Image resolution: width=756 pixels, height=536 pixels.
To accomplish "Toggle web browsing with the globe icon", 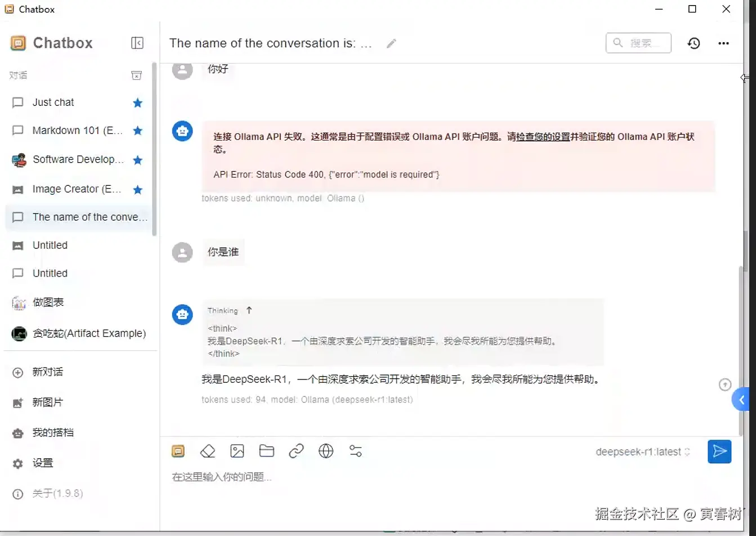I will coord(326,451).
